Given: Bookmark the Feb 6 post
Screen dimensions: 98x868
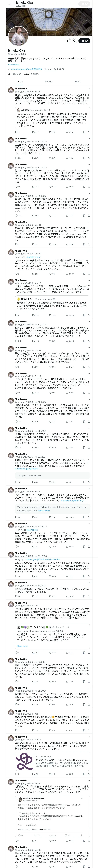Looking at the screenshot, I should coord(84,517).
